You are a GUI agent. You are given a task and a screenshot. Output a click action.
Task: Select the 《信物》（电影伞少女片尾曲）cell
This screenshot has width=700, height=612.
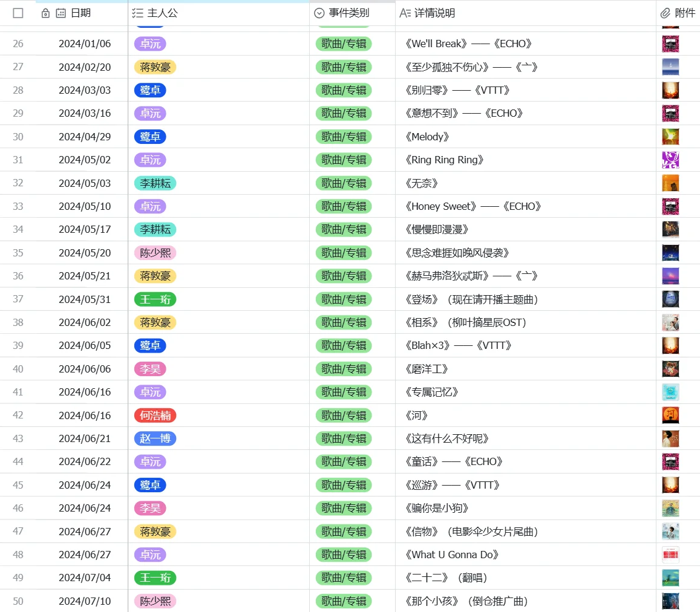525,531
